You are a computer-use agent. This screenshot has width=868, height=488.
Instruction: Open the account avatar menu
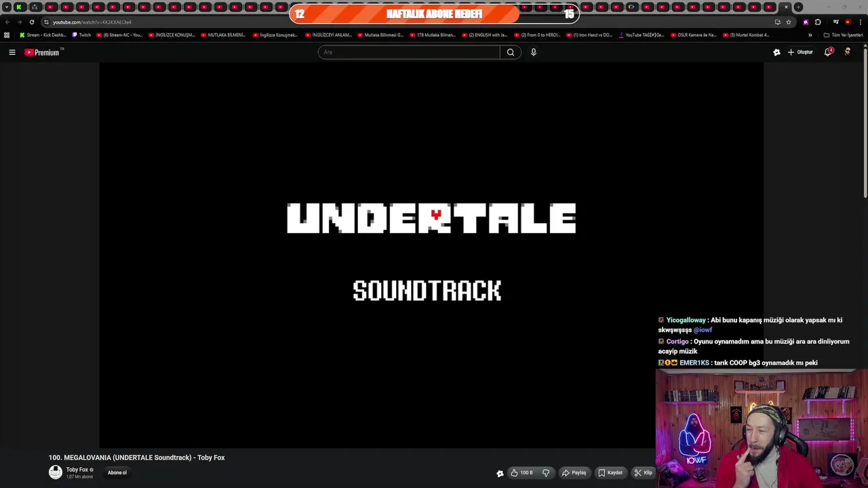848,52
